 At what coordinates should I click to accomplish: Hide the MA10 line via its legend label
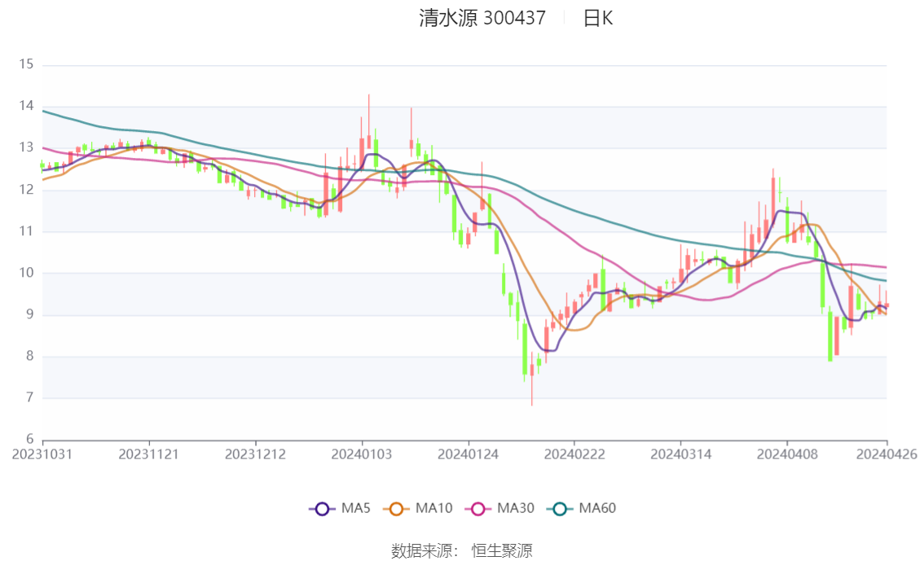[x=433, y=509]
